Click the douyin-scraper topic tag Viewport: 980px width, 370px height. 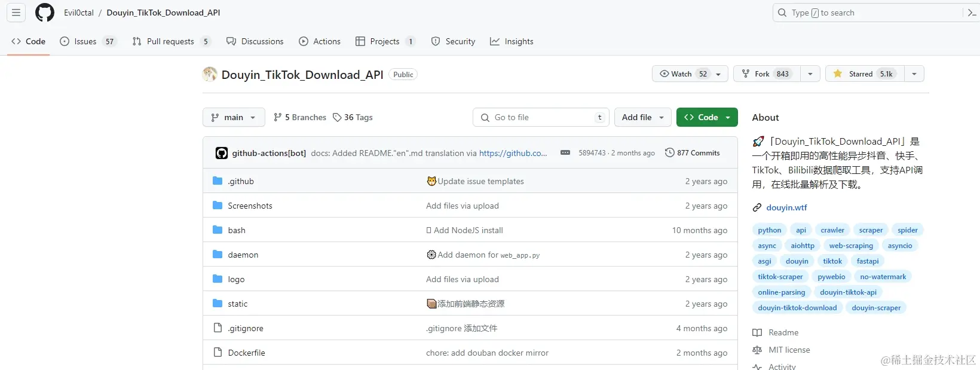coord(876,308)
